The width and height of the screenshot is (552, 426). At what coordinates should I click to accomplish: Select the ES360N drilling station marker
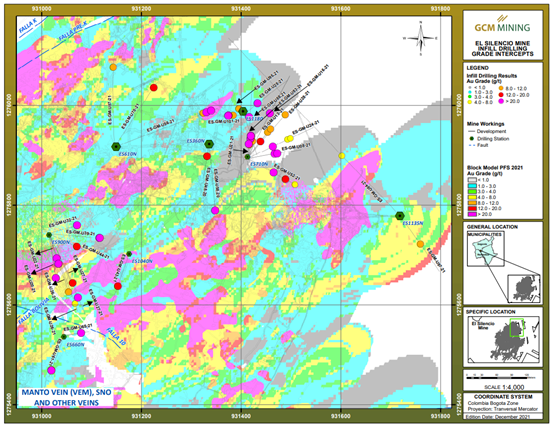tap(209, 144)
